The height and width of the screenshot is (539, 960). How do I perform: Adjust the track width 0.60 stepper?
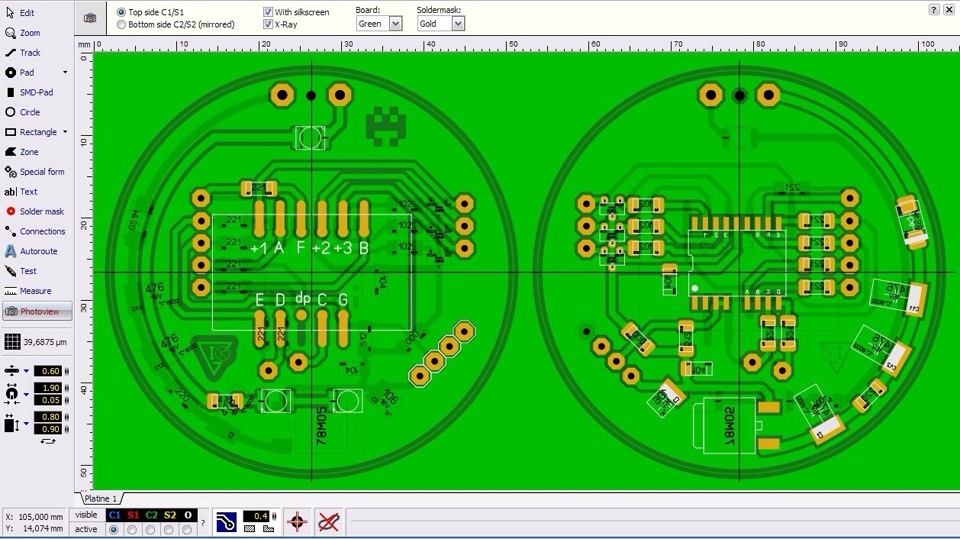tap(67, 371)
